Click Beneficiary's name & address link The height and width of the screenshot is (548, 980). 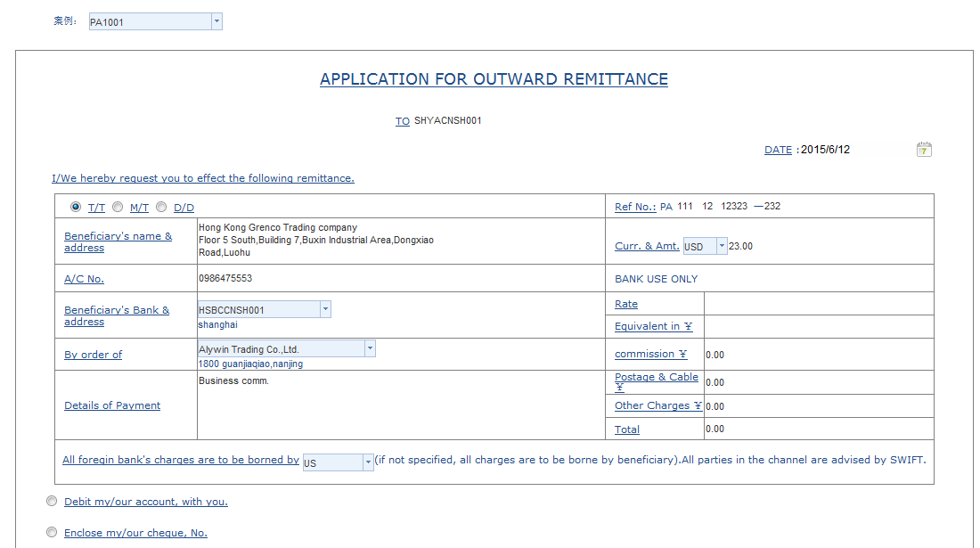118,241
